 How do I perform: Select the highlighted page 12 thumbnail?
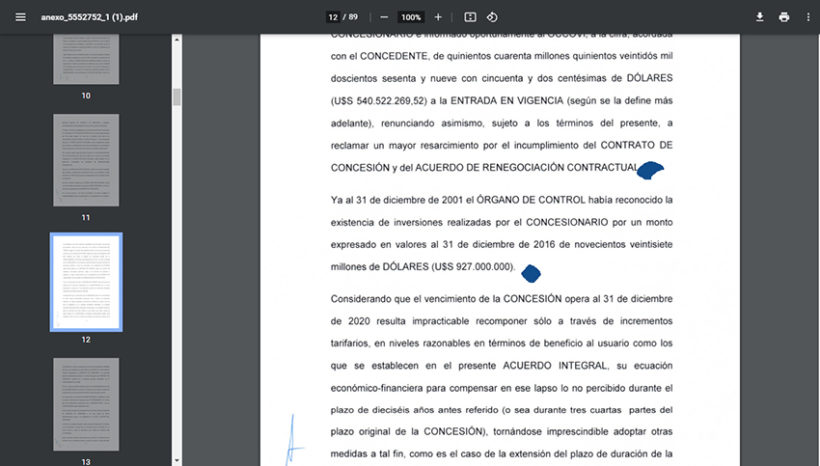[86, 282]
